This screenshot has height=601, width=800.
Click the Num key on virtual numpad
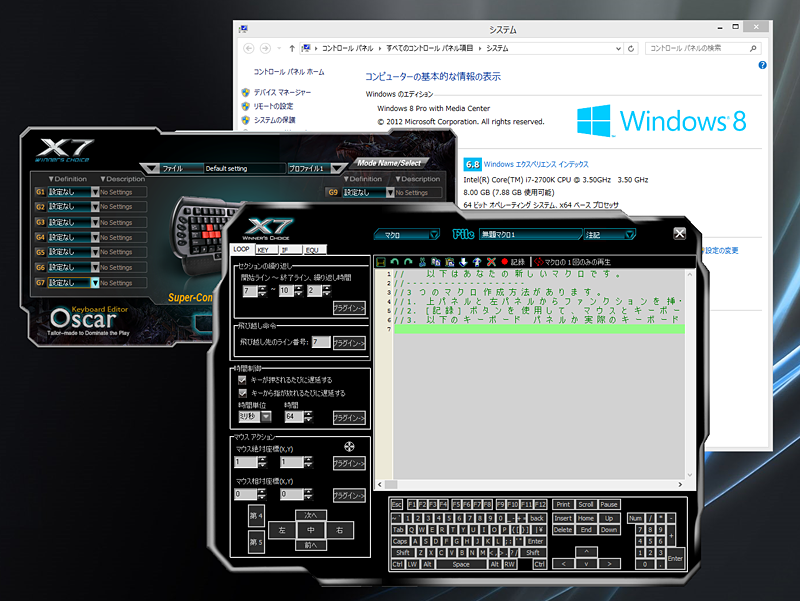click(x=635, y=518)
